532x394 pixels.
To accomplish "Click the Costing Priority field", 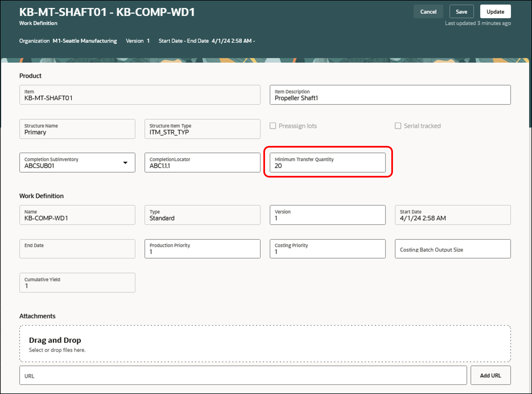I will [327, 249].
